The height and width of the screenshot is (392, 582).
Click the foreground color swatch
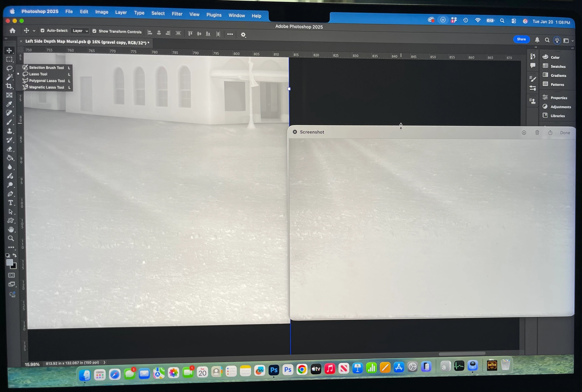10,262
